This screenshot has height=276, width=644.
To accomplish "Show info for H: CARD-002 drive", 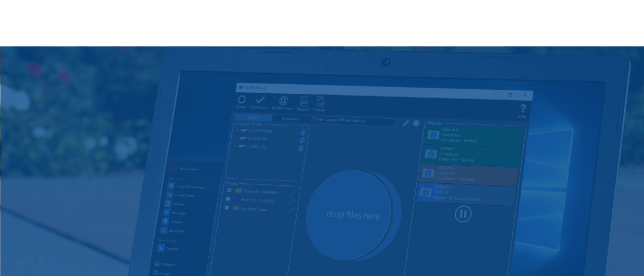I will (x=301, y=148).
